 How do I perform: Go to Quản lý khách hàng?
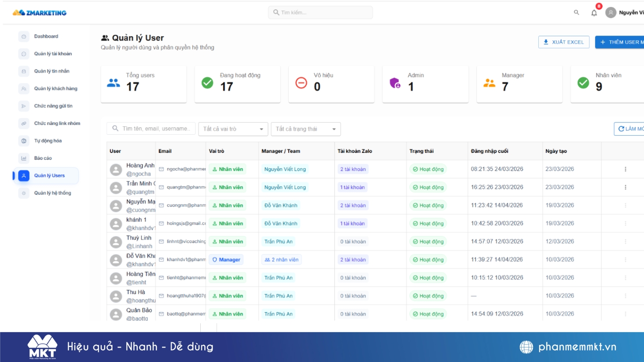(x=55, y=89)
